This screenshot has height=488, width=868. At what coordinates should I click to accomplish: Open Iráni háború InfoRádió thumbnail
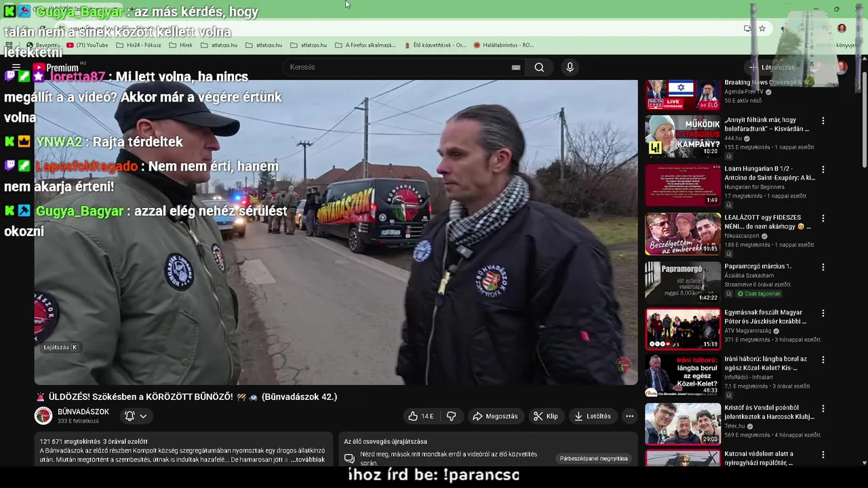pyautogui.click(x=683, y=375)
